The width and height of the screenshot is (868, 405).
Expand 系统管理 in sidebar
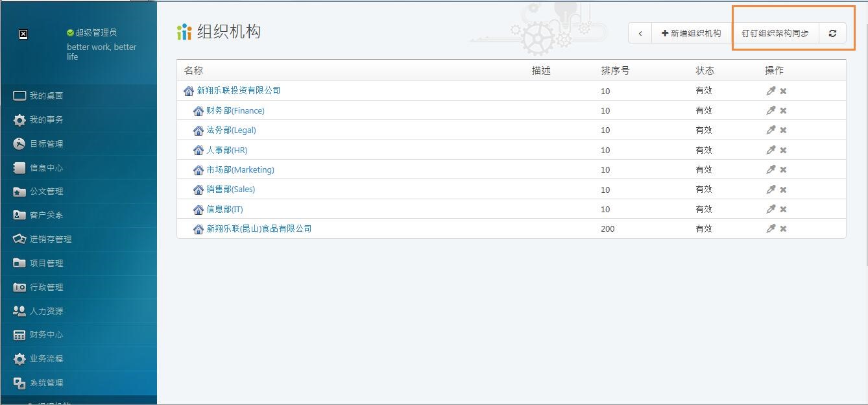tap(78, 382)
